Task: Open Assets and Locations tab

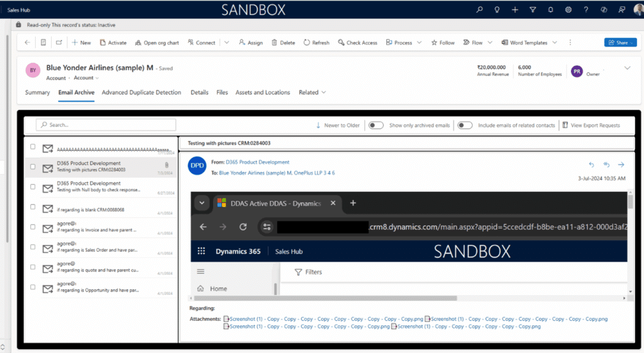Action: 262,92
